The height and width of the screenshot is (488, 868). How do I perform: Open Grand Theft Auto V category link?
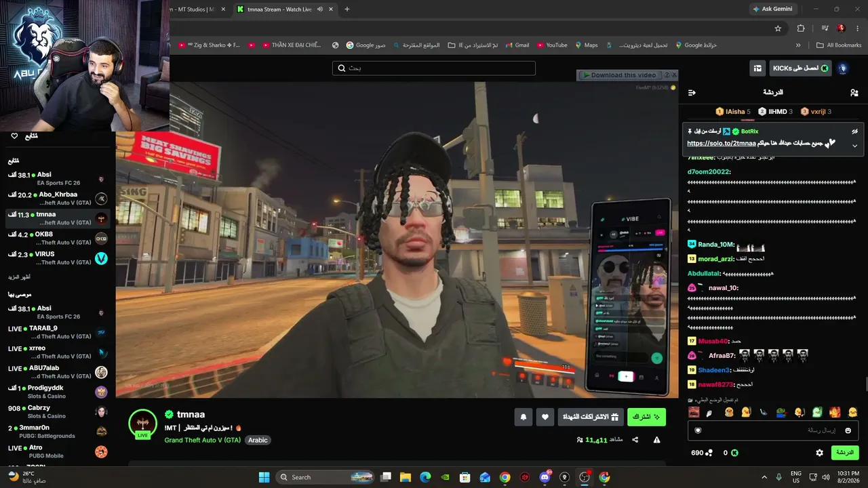[203, 440]
